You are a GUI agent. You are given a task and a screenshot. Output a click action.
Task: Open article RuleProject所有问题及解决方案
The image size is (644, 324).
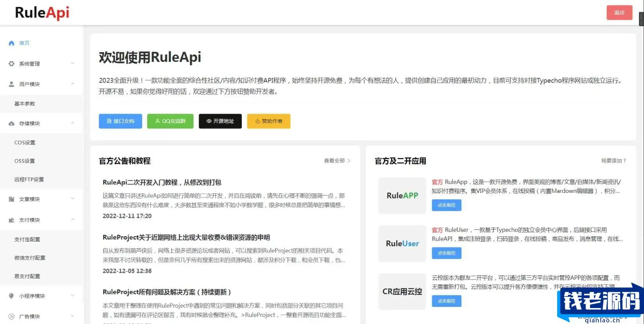(x=167, y=292)
